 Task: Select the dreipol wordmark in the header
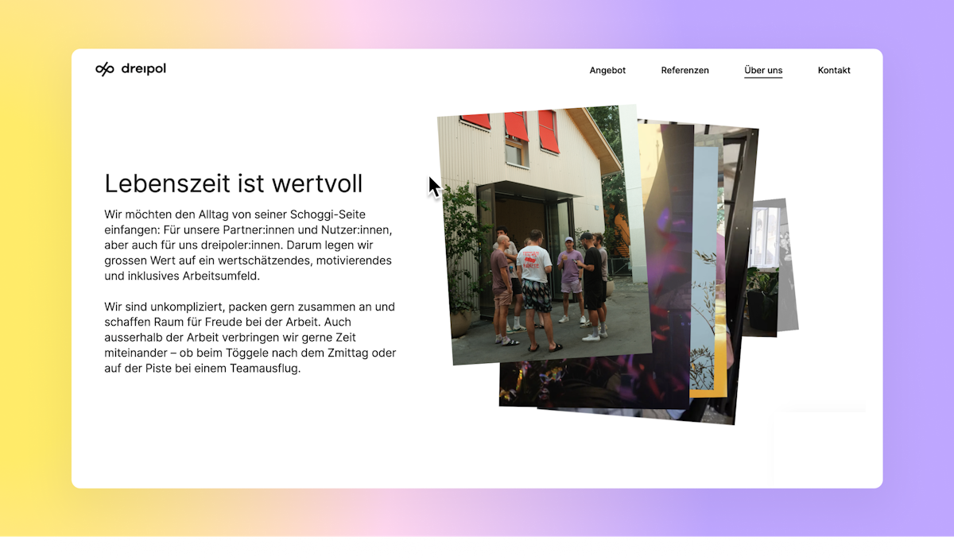145,68
